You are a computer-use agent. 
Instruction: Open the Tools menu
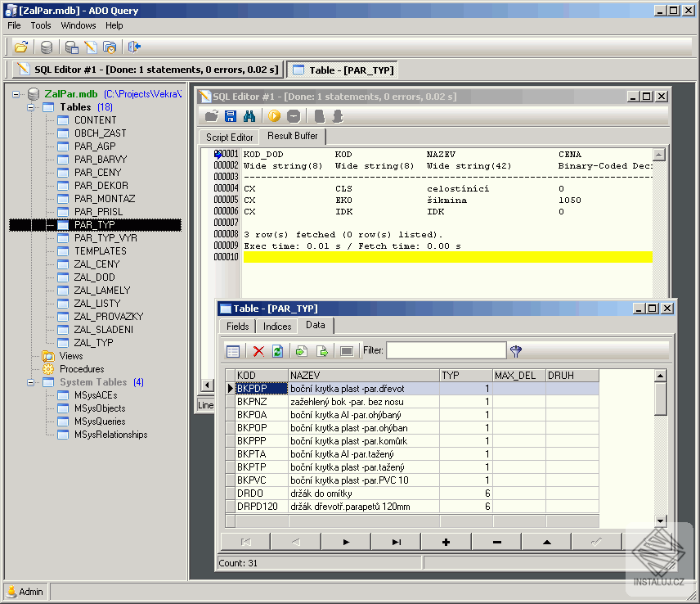(x=40, y=25)
